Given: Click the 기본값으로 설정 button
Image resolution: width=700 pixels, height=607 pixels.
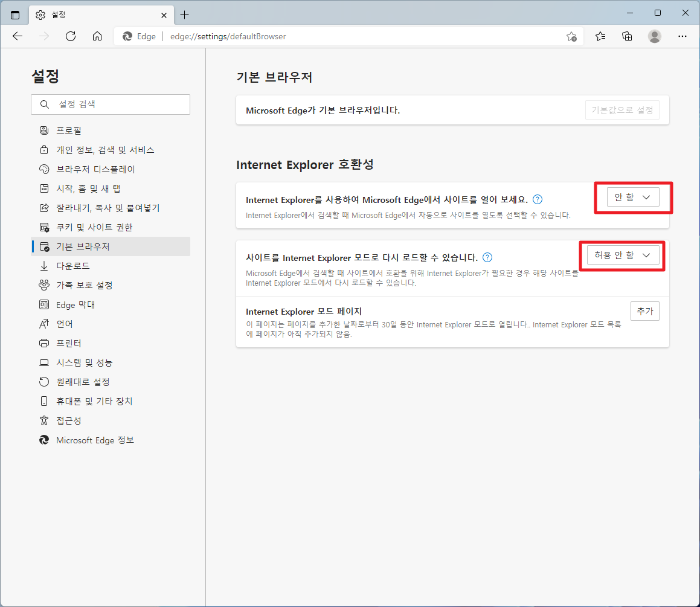Looking at the screenshot, I should coord(622,111).
